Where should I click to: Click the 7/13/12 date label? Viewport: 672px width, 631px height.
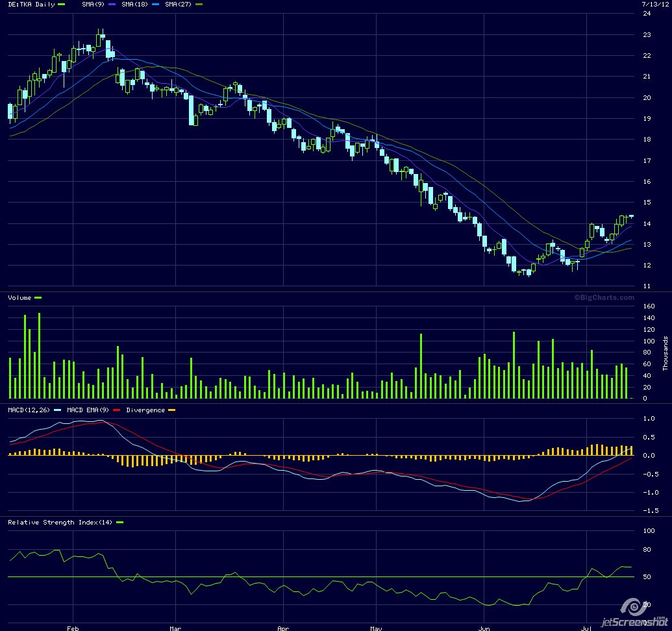pos(655,5)
